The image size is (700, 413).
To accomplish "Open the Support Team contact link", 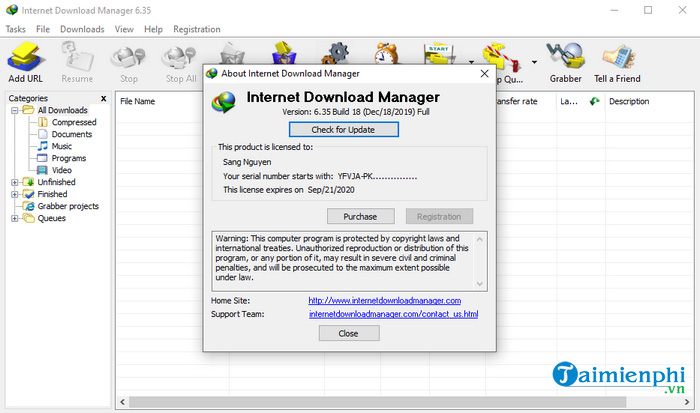I will (393, 314).
